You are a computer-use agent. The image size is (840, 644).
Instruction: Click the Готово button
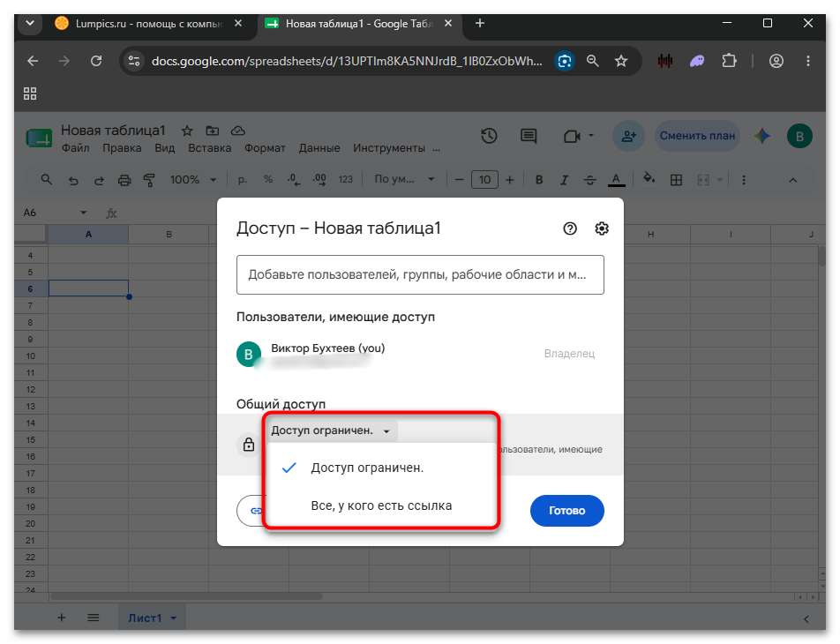pyautogui.click(x=566, y=511)
